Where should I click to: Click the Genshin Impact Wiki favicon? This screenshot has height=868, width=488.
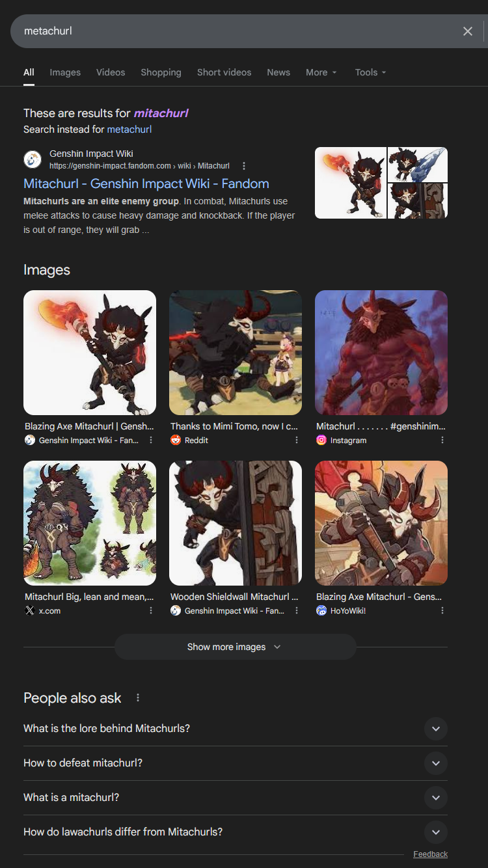[33, 159]
